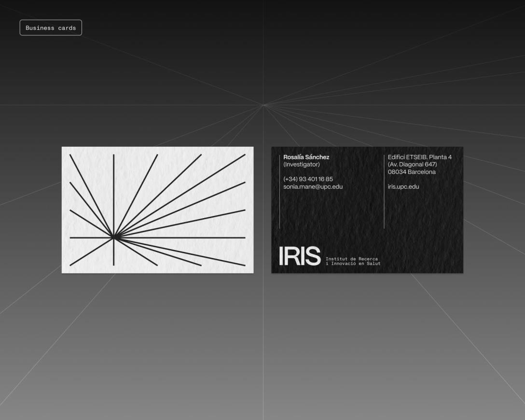
Task: Click the Institut de Recerca tagline text
Action: coord(352,259)
